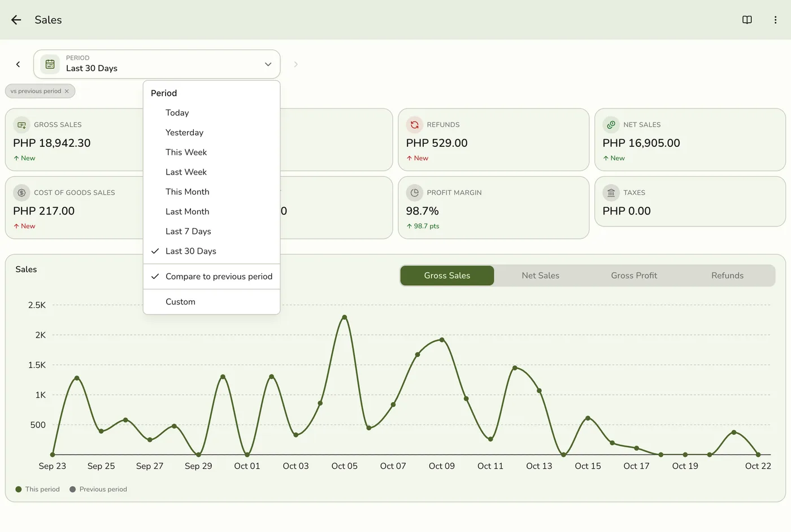Click the Refunds card icon
This screenshot has width=791, height=532.
[415, 125]
